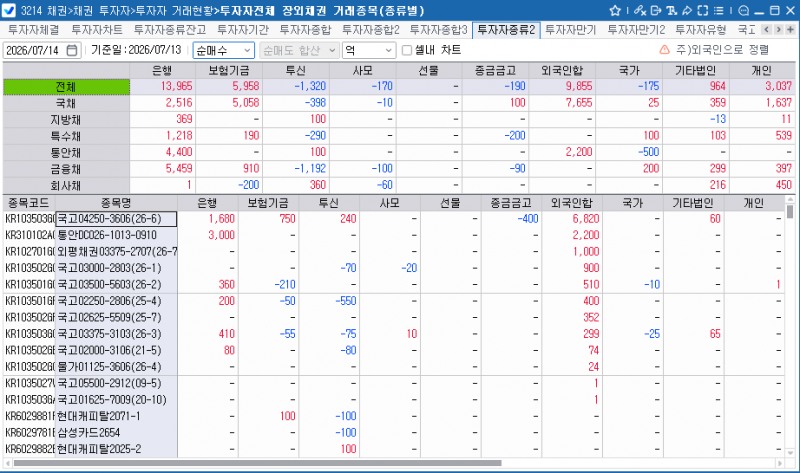Image resolution: width=800 pixels, height=473 pixels.
Task: Click the down arrow of the vertical scrollbar
Action: (x=790, y=453)
